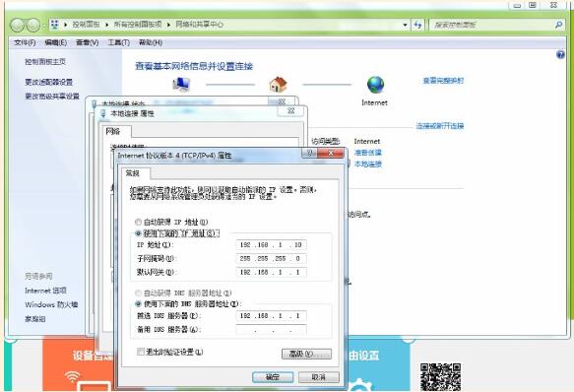
Task: Open the 编辑(E) menu
Action: click(x=56, y=43)
